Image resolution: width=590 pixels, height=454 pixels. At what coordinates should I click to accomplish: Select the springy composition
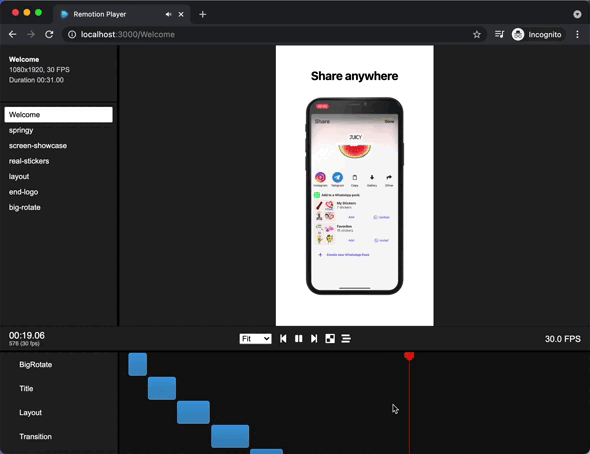[21, 130]
